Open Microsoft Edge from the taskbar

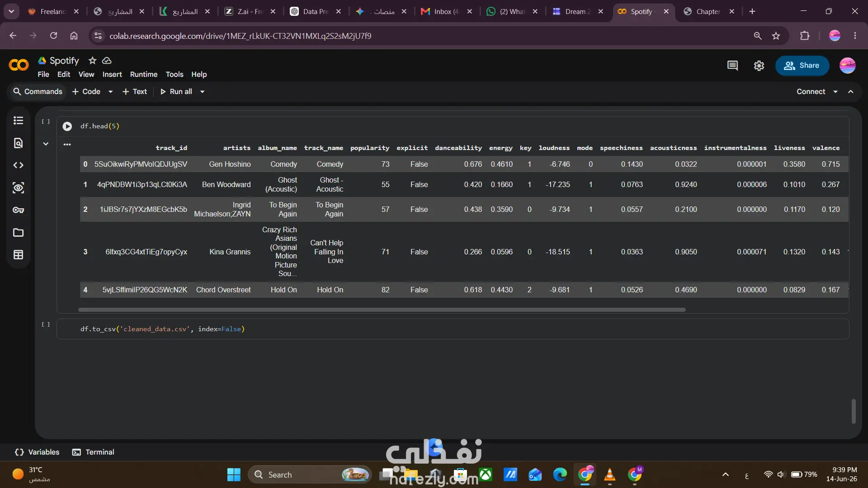point(560,475)
